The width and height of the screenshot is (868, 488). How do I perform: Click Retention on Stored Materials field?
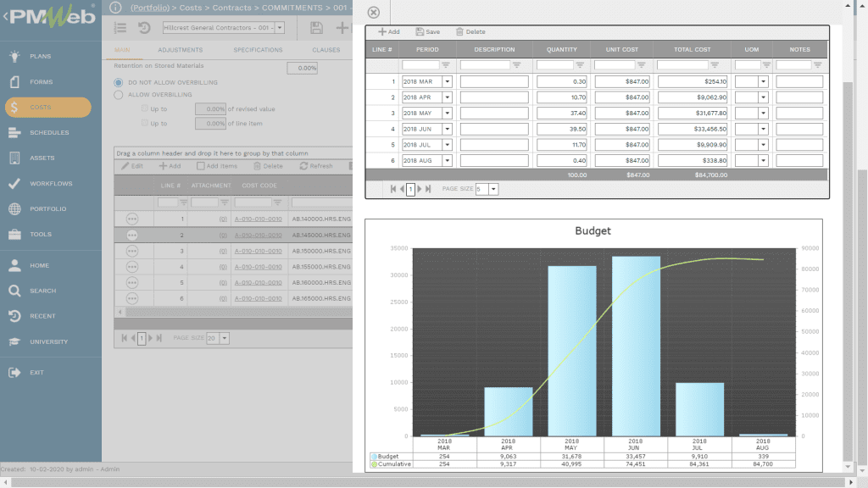click(x=303, y=68)
